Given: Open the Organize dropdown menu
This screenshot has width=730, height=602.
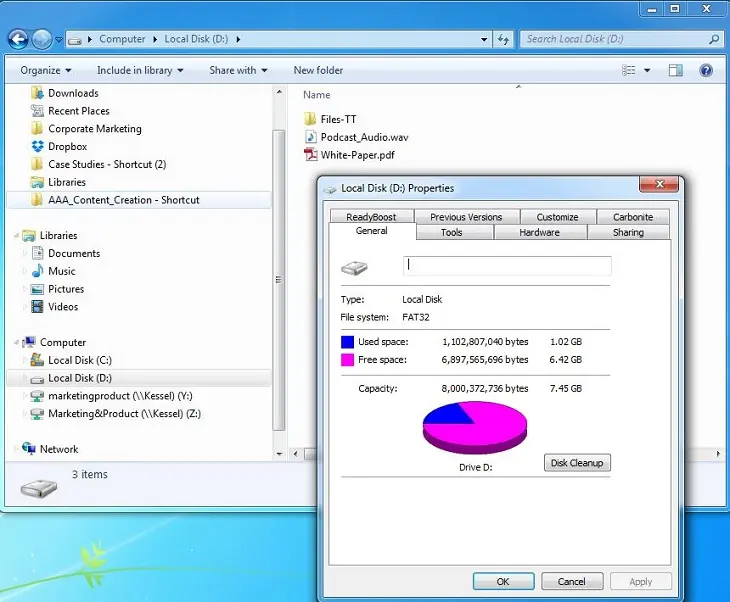Looking at the screenshot, I should (x=46, y=70).
